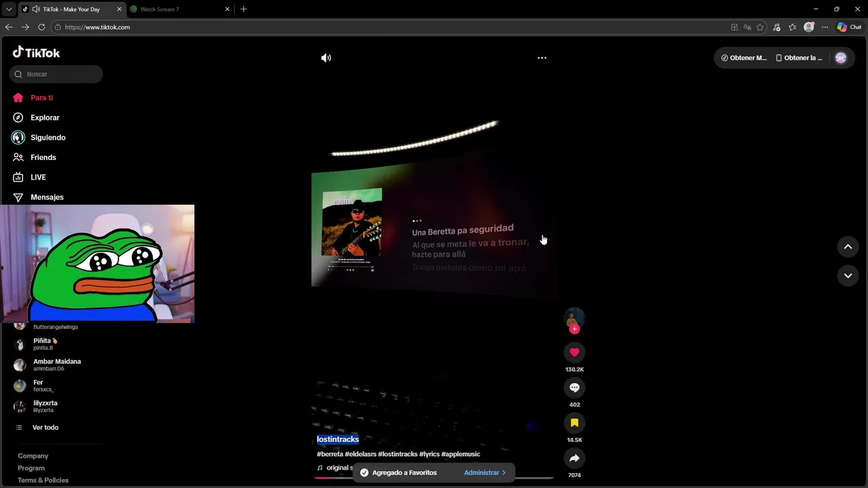Go back in the browser
Image resolution: width=868 pixels, height=488 pixels.
tap(9, 27)
